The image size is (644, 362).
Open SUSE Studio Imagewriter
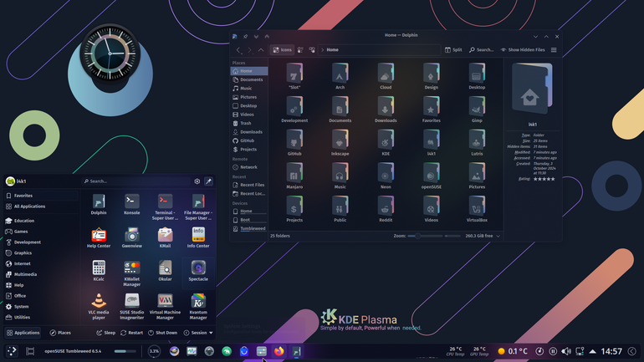132,307
